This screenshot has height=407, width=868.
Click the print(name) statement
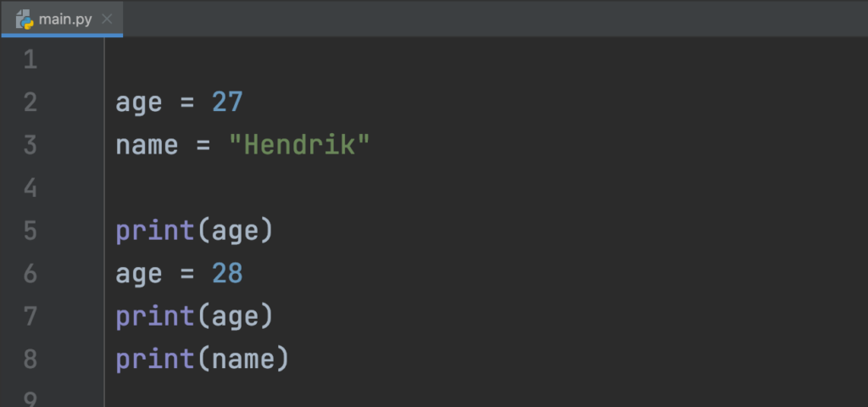[203, 359]
